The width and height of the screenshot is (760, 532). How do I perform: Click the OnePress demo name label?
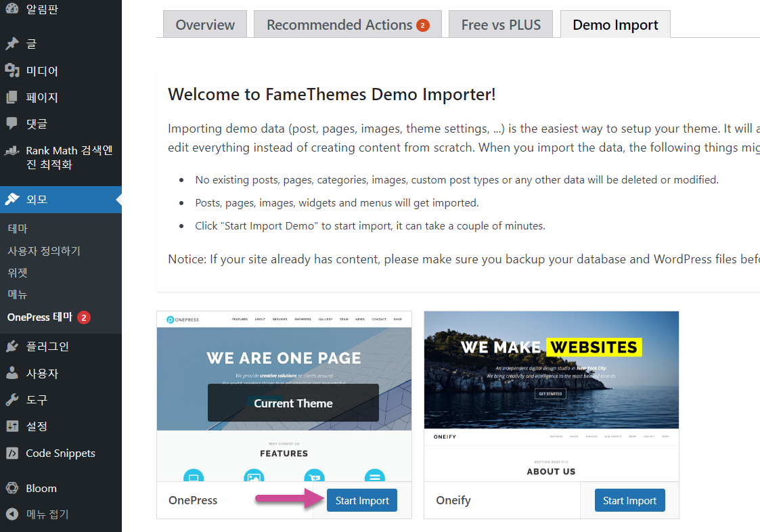click(x=193, y=500)
